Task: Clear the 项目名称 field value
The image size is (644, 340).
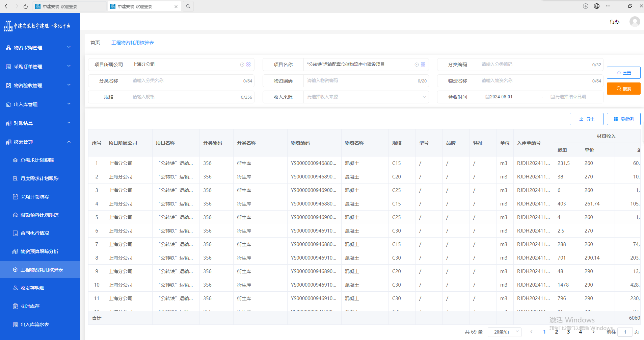Action: (x=417, y=65)
